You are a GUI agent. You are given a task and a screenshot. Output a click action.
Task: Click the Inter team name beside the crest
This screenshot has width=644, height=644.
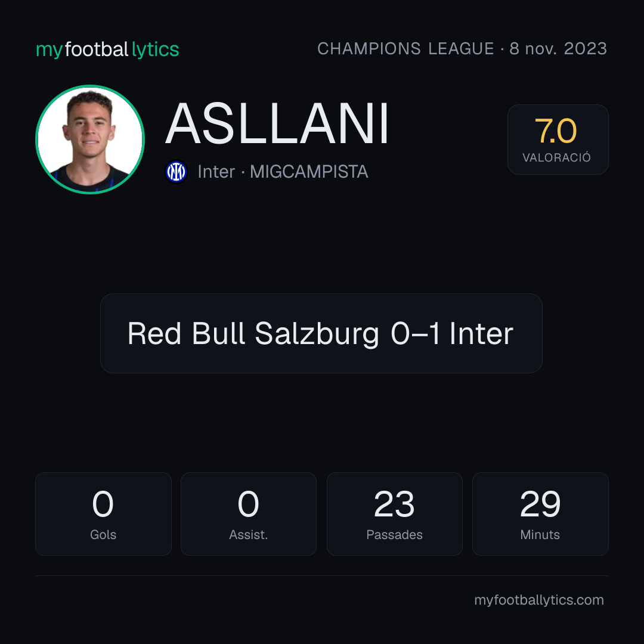[216, 172]
